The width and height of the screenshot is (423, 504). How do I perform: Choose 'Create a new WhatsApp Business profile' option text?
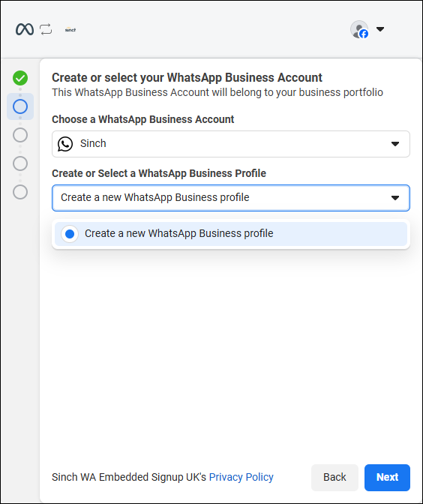pos(179,233)
